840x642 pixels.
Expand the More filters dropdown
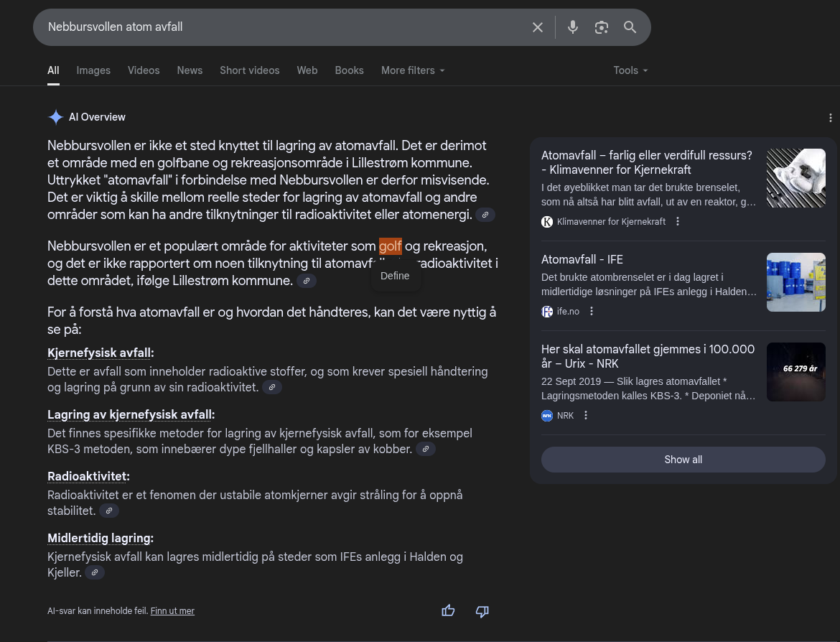413,70
